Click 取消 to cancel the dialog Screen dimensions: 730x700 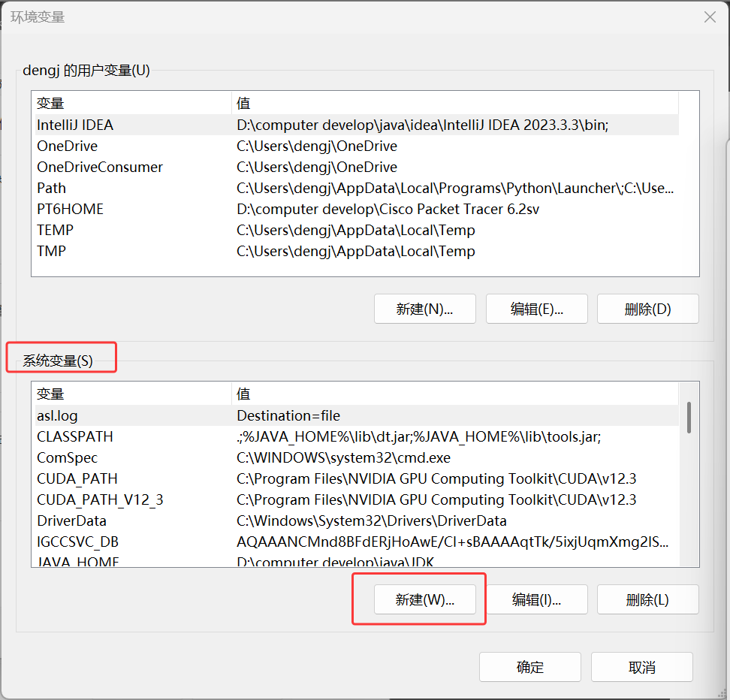(x=642, y=667)
